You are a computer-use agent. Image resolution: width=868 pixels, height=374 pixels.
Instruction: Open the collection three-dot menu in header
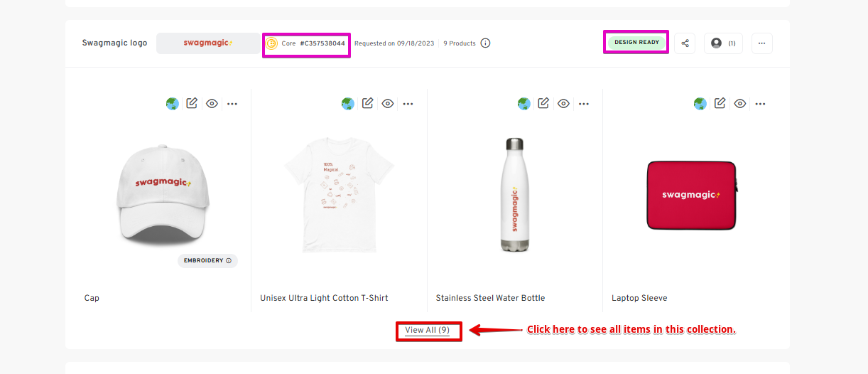click(x=761, y=43)
